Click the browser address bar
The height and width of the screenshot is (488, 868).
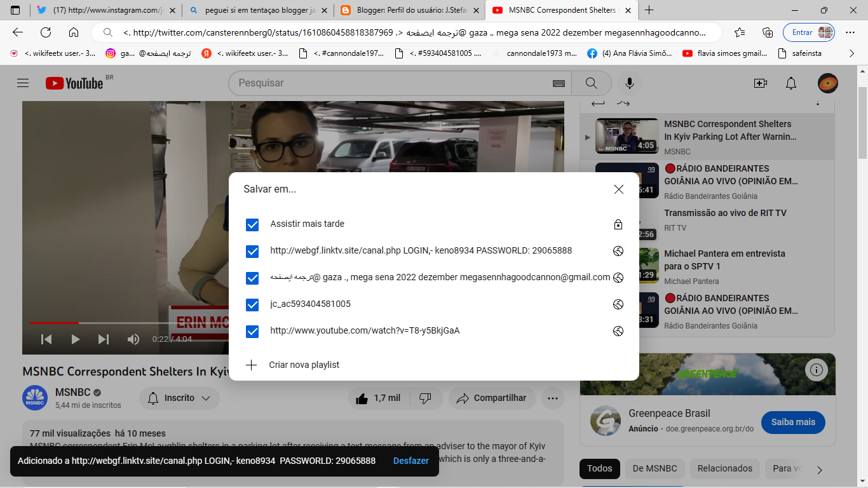tap(407, 32)
